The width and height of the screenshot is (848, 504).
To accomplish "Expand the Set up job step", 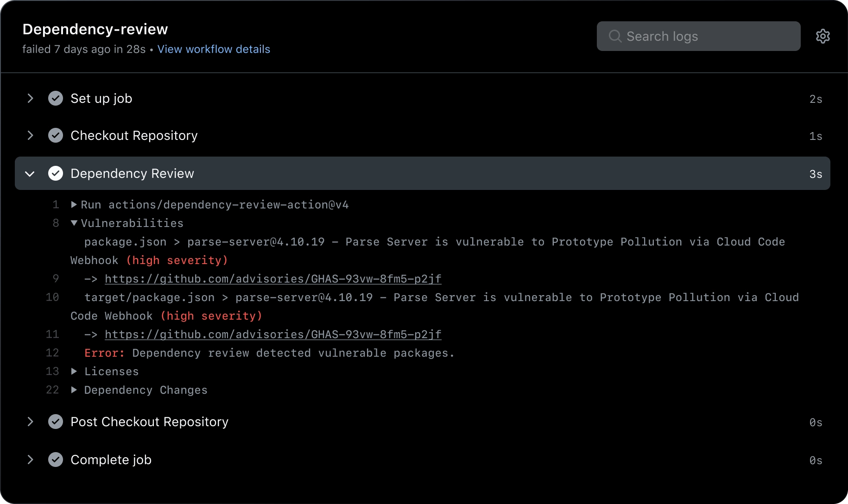I will [x=30, y=98].
